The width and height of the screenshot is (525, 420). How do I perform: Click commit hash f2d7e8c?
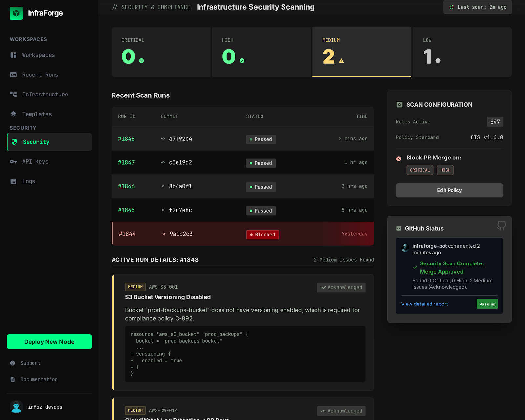click(180, 210)
